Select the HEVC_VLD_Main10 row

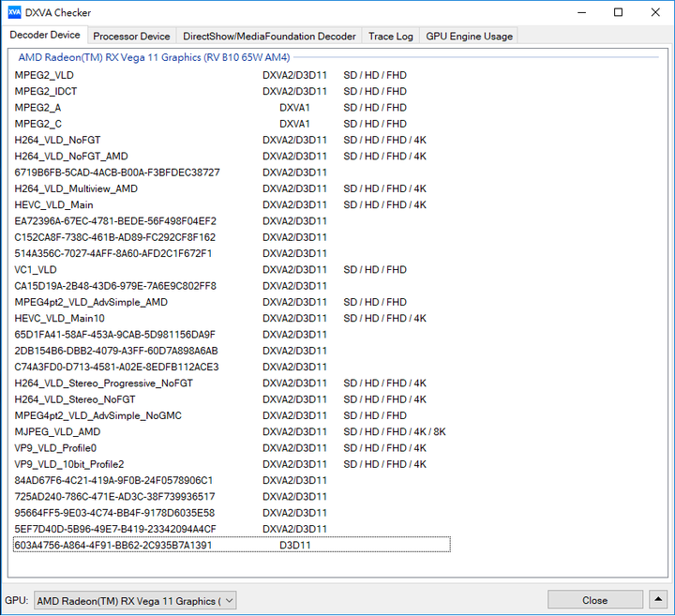(x=232, y=319)
